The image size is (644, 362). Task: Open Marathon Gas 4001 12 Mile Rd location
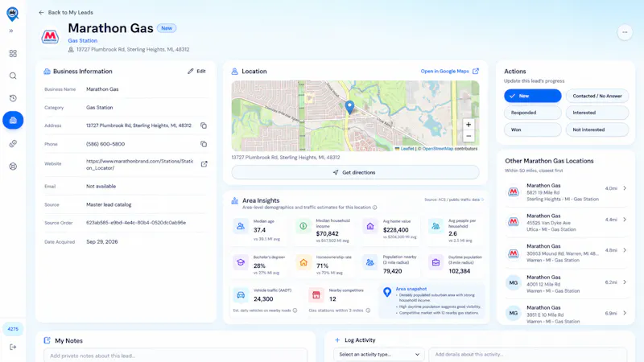point(566,284)
